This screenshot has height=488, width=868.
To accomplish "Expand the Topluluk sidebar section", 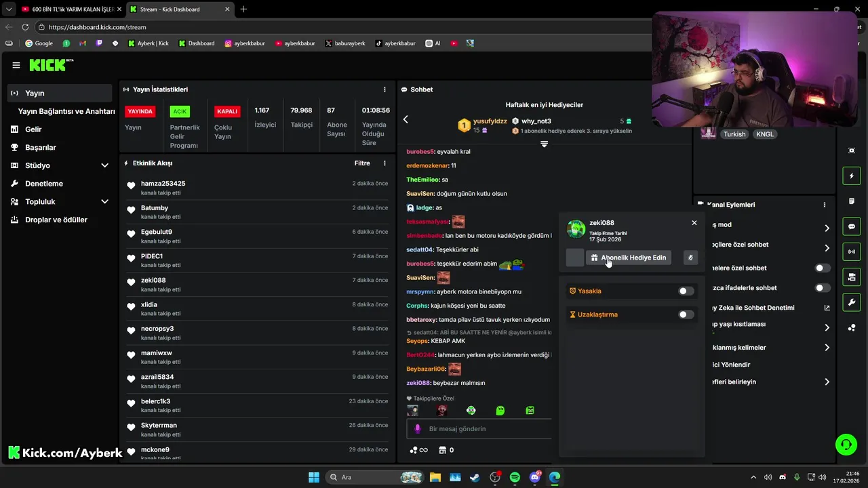I will 104,201.
